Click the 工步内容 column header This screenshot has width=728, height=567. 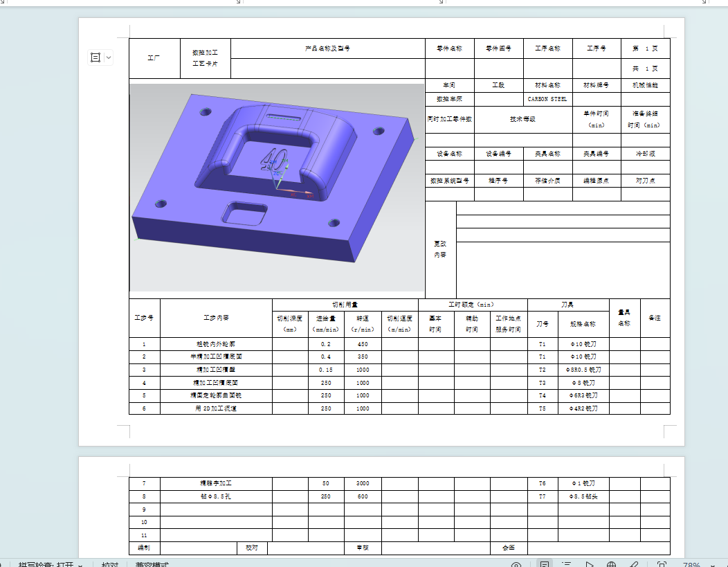tap(216, 318)
